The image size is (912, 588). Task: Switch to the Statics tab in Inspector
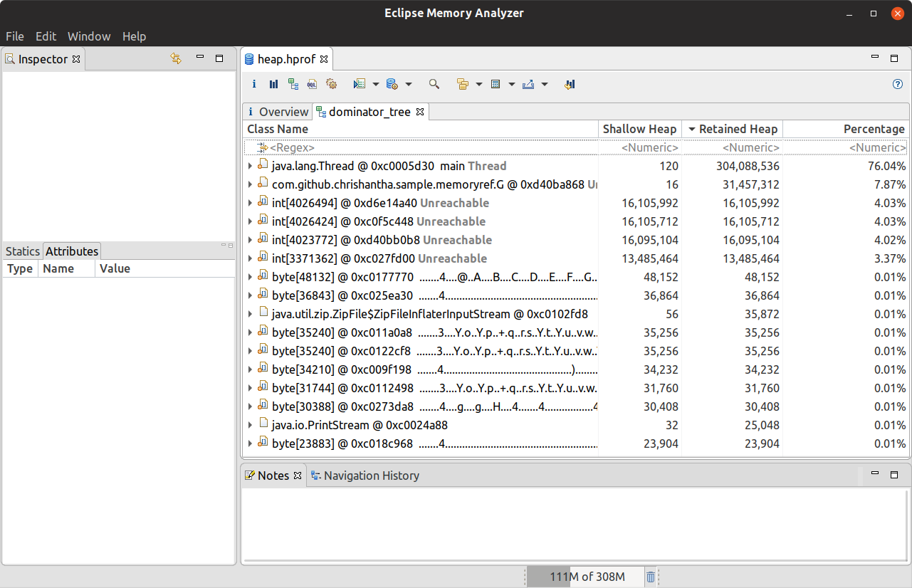(x=22, y=251)
